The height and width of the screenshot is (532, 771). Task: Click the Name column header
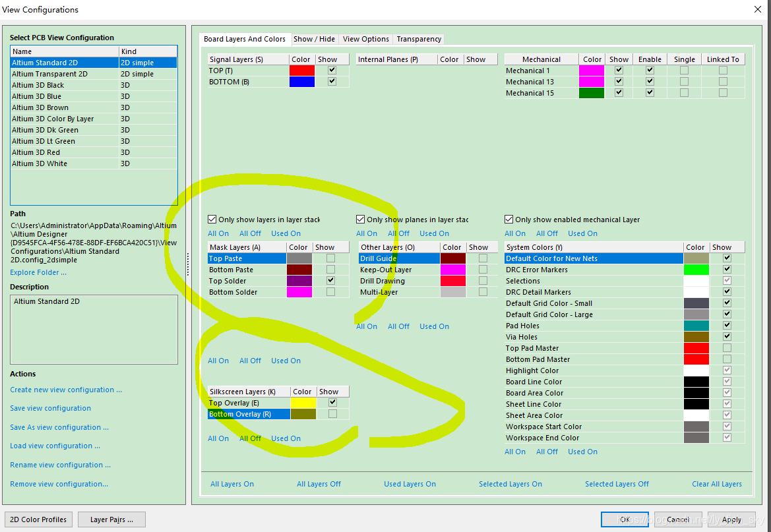65,51
